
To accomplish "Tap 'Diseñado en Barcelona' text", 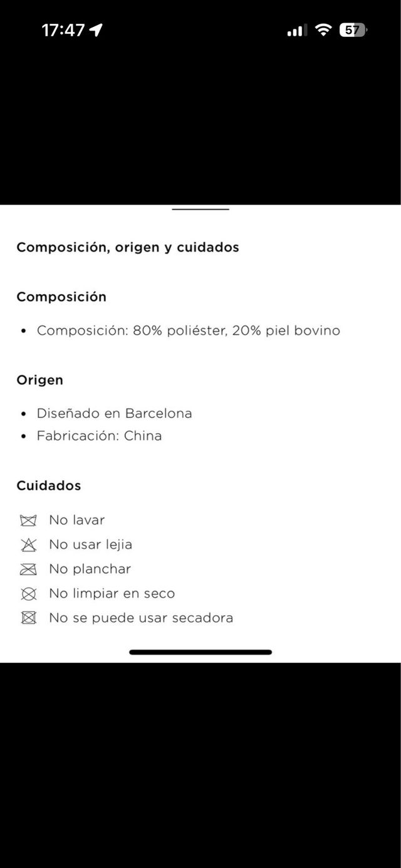I will pyautogui.click(x=114, y=414).
